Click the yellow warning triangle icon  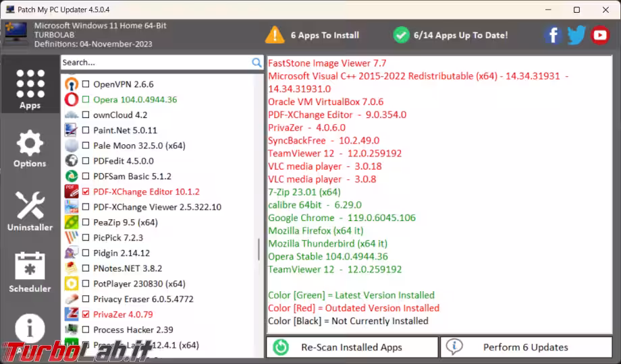pos(275,35)
